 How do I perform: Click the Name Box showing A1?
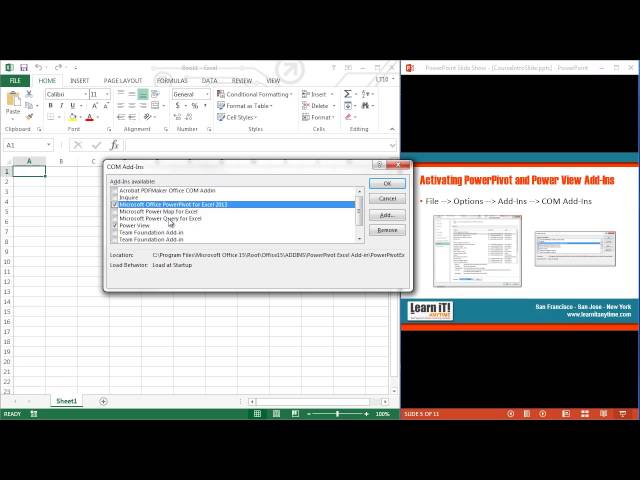click(x=24, y=145)
